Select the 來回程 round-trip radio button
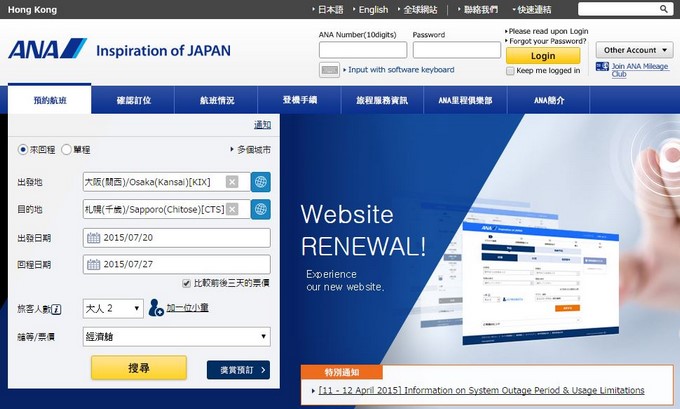Image resolution: width=680 pixels, height=409 pixels. pyautogui.click(x=23, y=150)
